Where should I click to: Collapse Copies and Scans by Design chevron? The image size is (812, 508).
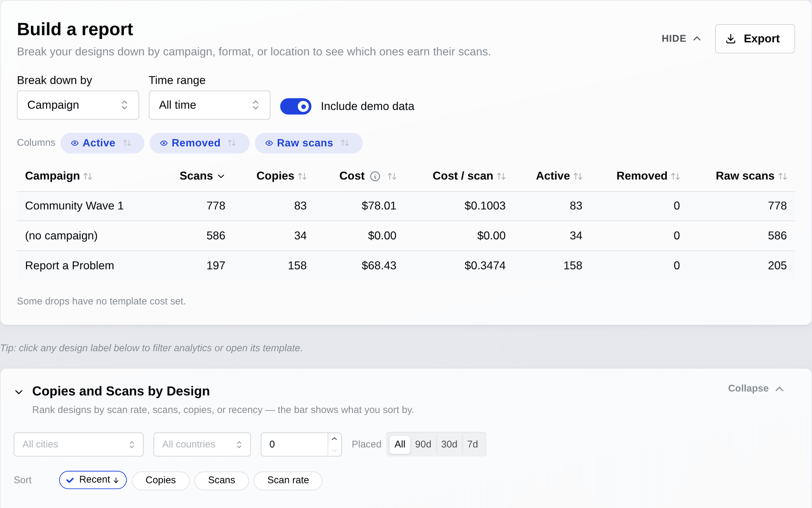coord(19,392)
